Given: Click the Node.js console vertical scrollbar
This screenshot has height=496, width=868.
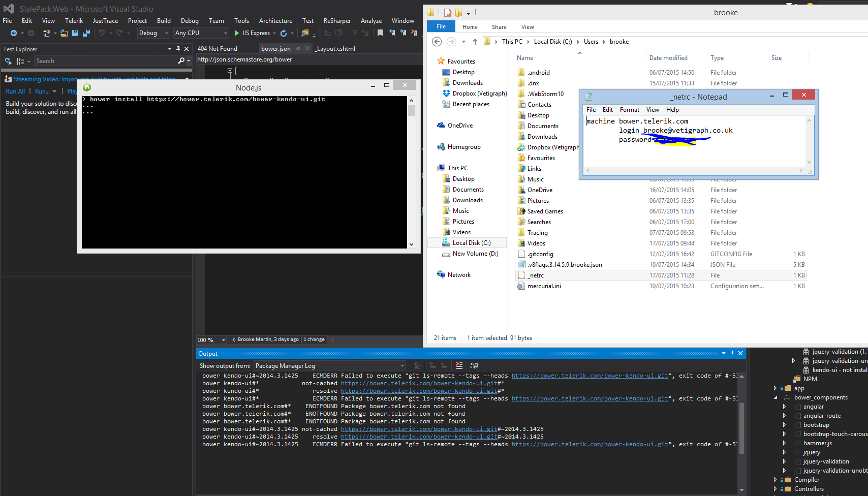Looking at the screenshot, I should 411,172.
